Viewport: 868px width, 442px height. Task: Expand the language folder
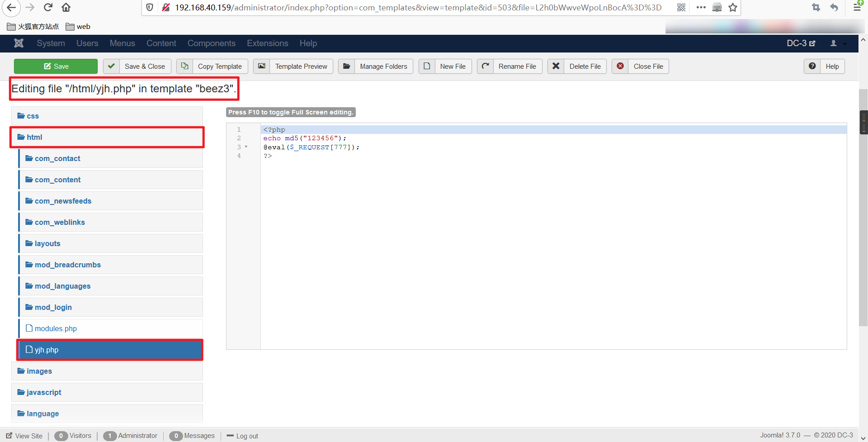coord(107,413)
